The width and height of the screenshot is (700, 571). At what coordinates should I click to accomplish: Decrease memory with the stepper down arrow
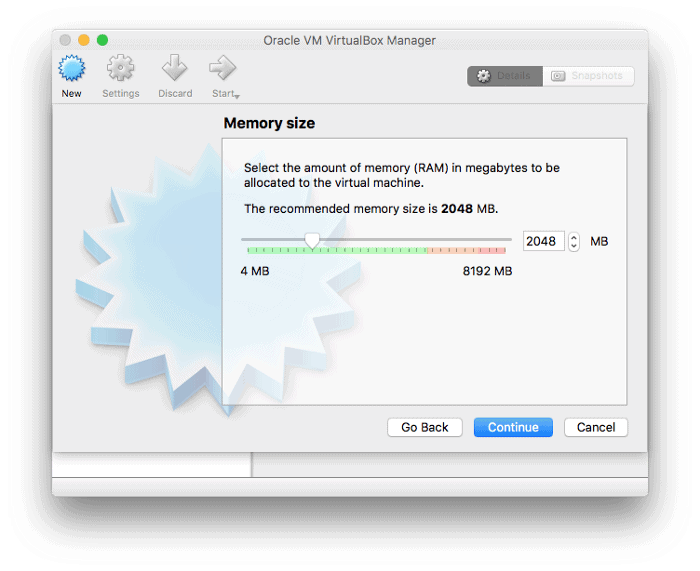pyautogui.click(x=574, y=247)
